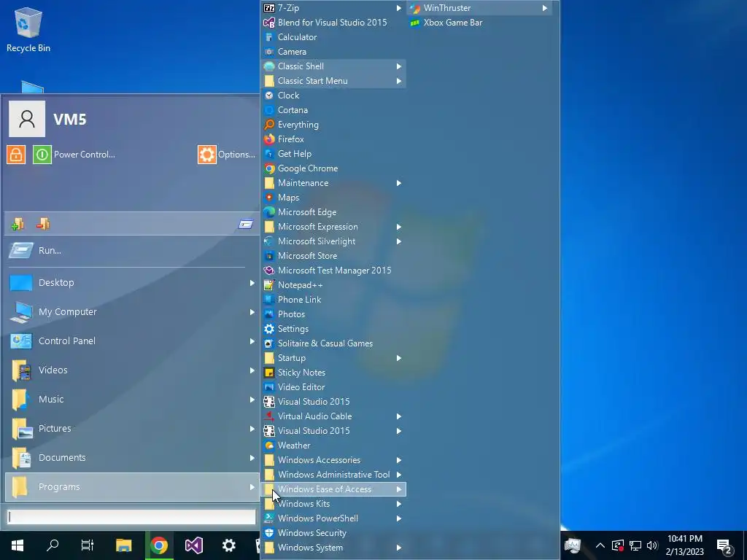Screen dimensions: 747x560
Task: Open the Windows Kits folder
Action: tap(333, 504)
